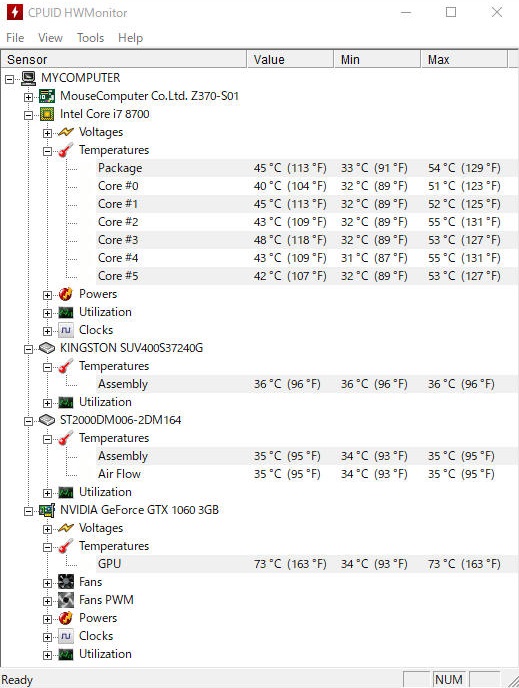This screenshot has height=688, width=519.
Task: Expand the GPU Powers section
Action: coord(47,619)
